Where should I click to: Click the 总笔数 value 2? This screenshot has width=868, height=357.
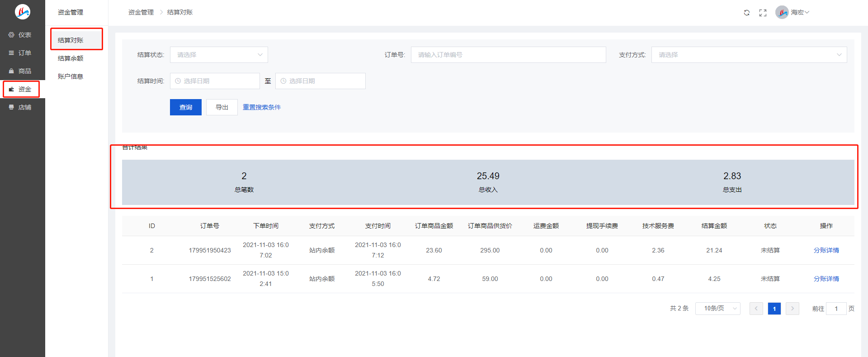tap(244, 176)
